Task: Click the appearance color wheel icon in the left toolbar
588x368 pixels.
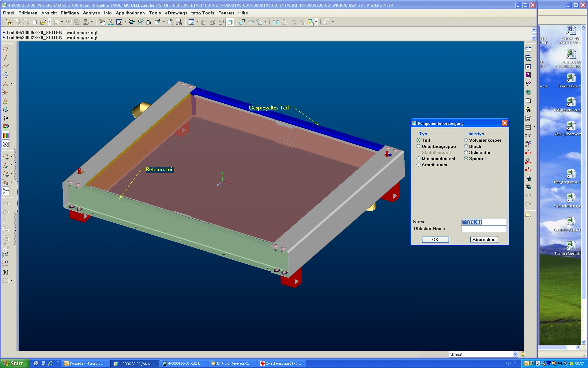Action: 6,126
